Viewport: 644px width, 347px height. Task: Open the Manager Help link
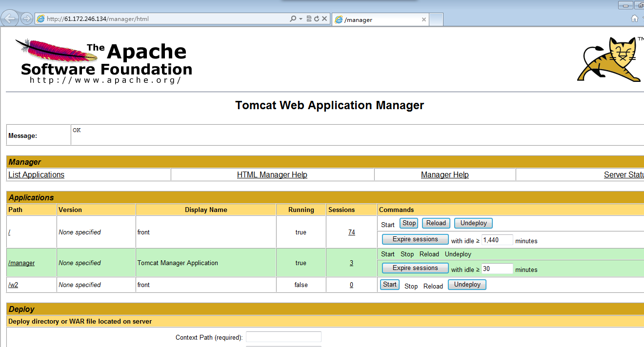click(445, 174)
